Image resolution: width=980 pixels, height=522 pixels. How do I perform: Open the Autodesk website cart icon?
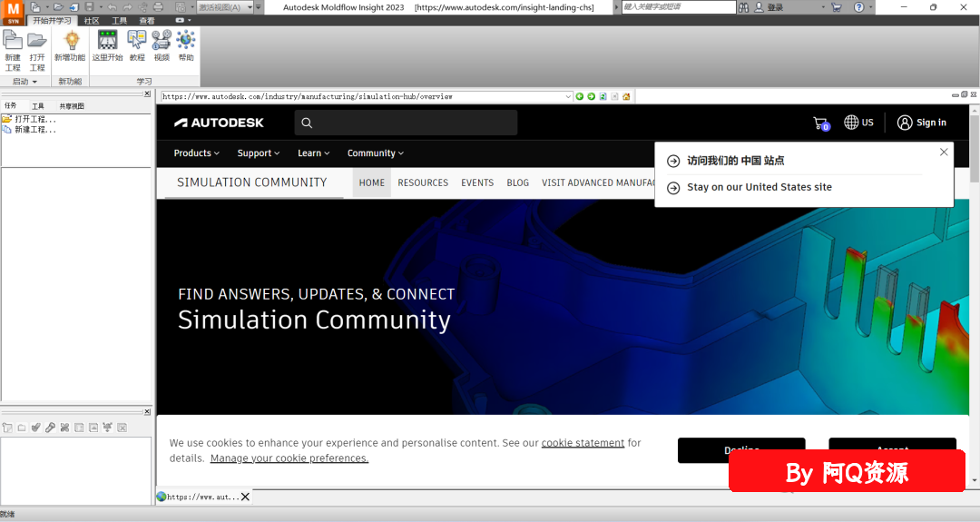(820, 123)
